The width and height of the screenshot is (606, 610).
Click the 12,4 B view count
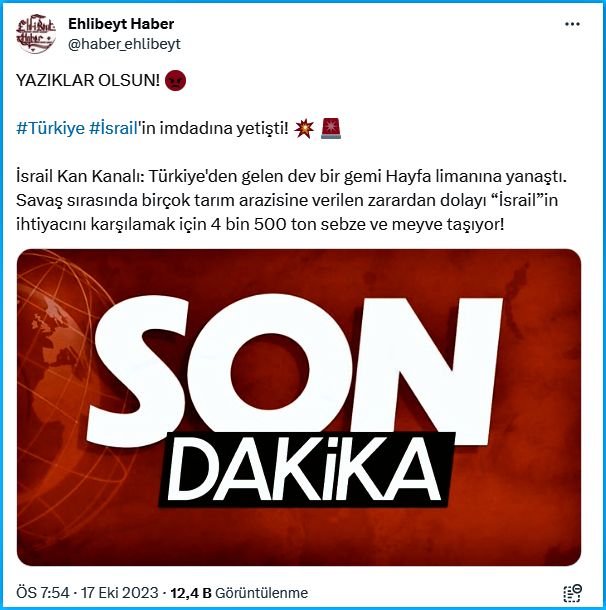[191, 593]
